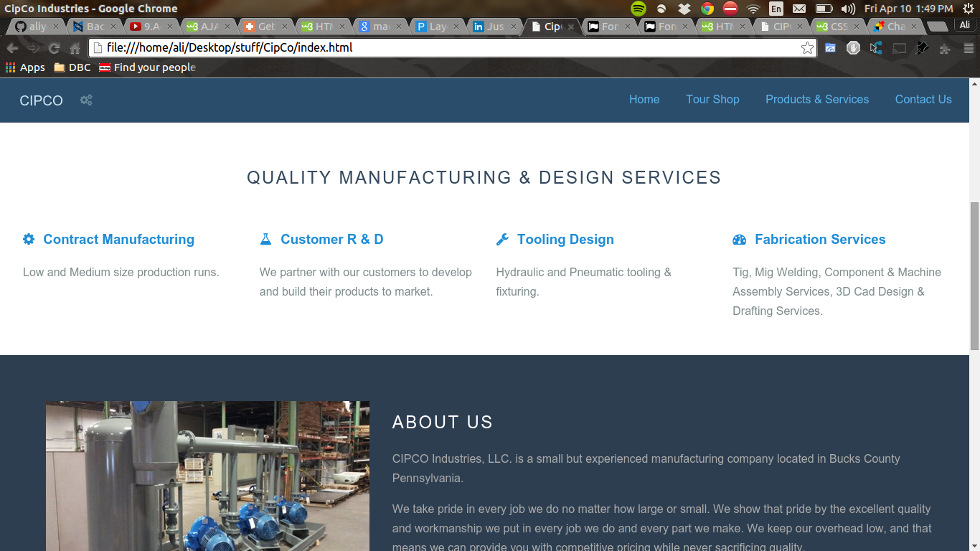Click the Chromecast cast extension icon
980x551 pixels.
point(899,48)
